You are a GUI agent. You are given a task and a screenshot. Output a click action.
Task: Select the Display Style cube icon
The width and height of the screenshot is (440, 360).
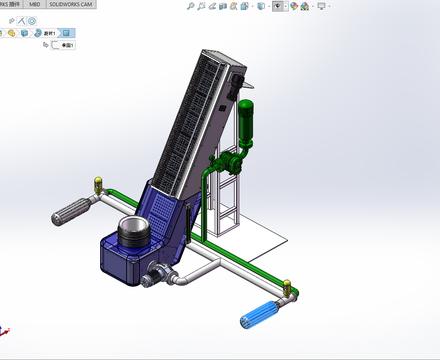(261, 6)
